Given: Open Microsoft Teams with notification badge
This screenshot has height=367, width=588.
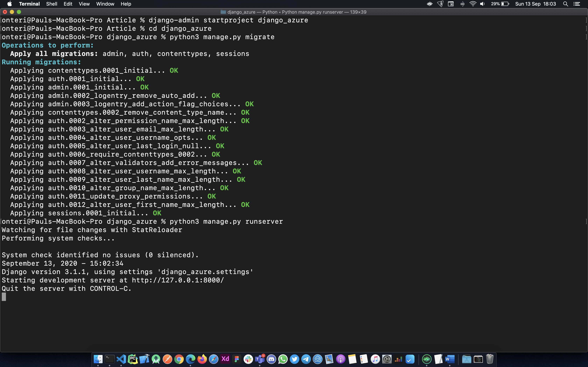Looking at the screenshot, I should pyautogui.click(x=260, y=359).
